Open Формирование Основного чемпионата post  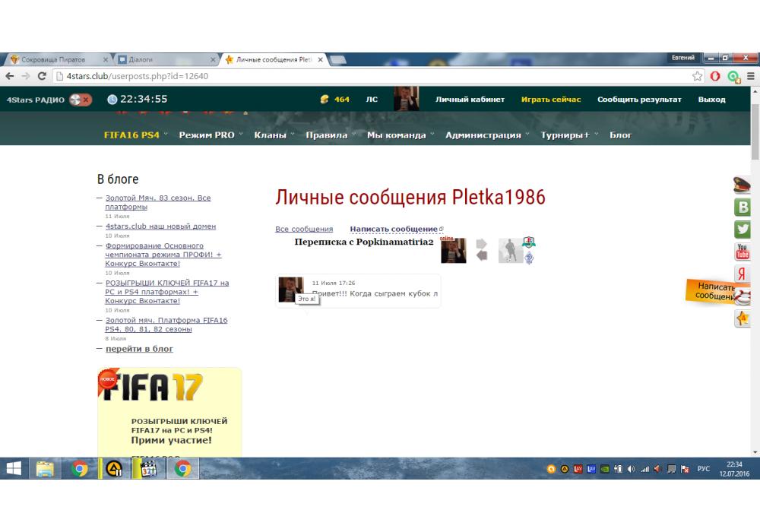pos(163,255)
